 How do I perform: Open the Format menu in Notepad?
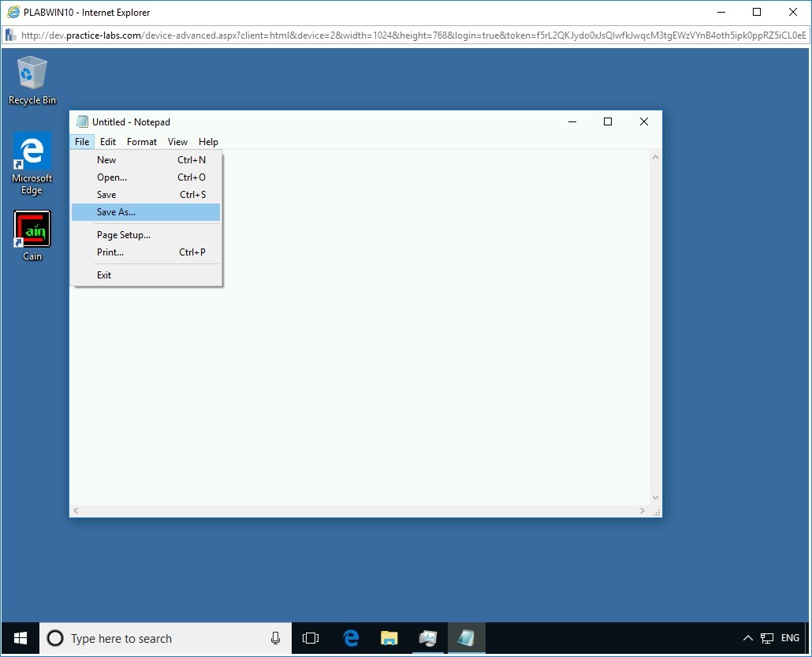pos(142,142)
